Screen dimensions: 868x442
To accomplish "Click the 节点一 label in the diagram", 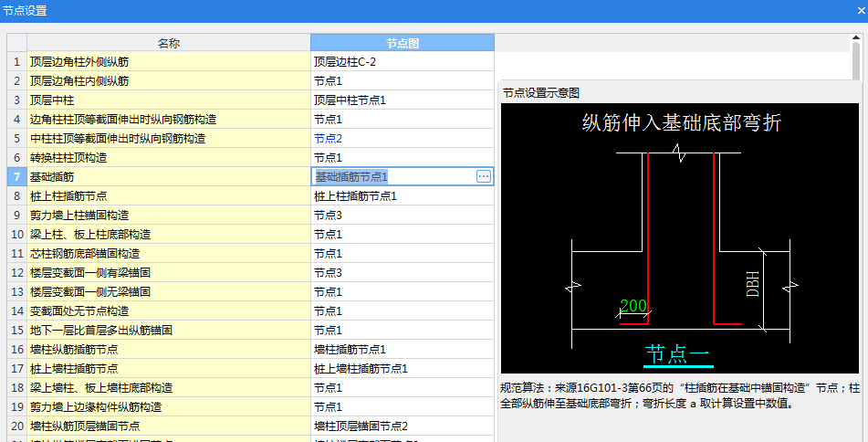I will pos(678,354).
